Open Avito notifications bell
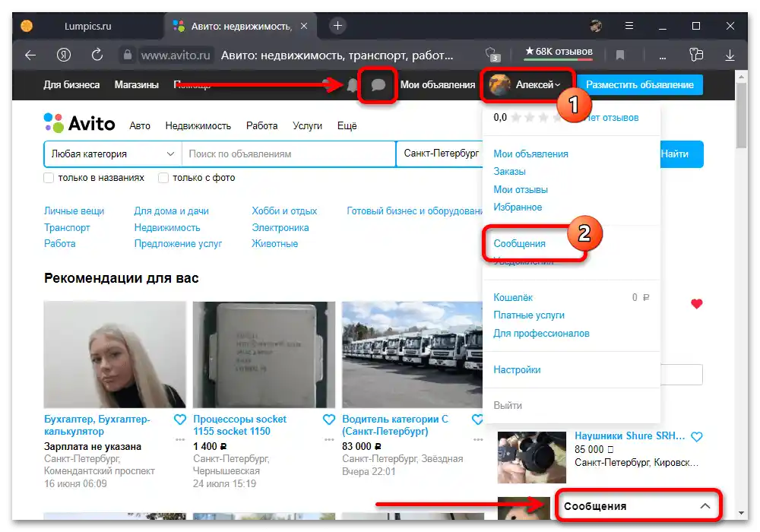 coord(352,85)
